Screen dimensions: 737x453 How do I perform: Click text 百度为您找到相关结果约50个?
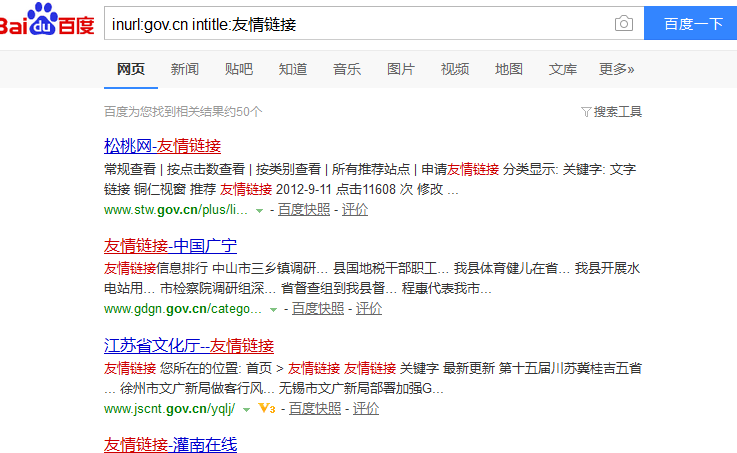click(x=183, y=112)
